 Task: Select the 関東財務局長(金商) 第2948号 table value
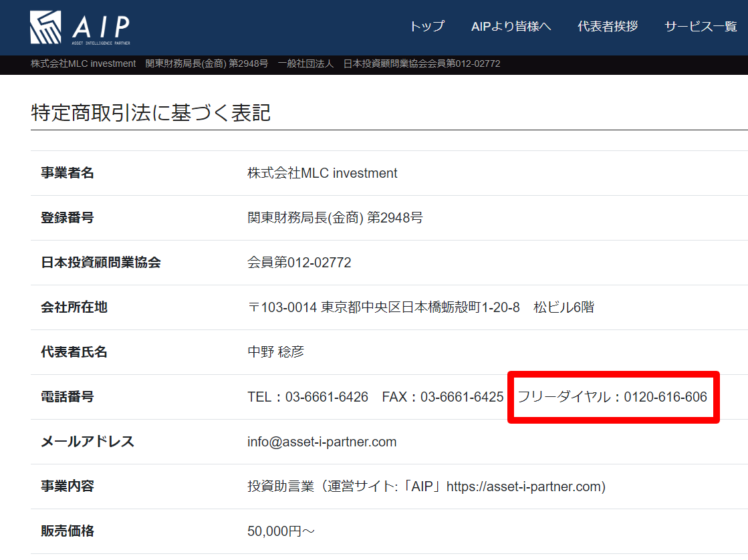[x=335, y=217]
